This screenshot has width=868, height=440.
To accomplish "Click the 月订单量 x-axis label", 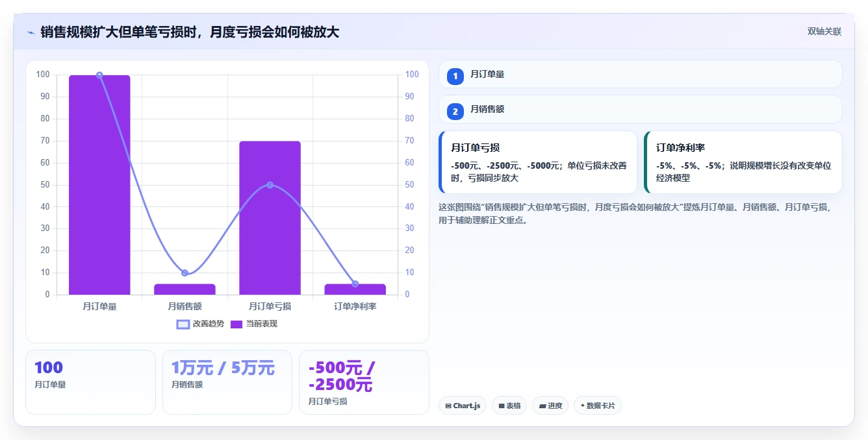I will point(99,306).
